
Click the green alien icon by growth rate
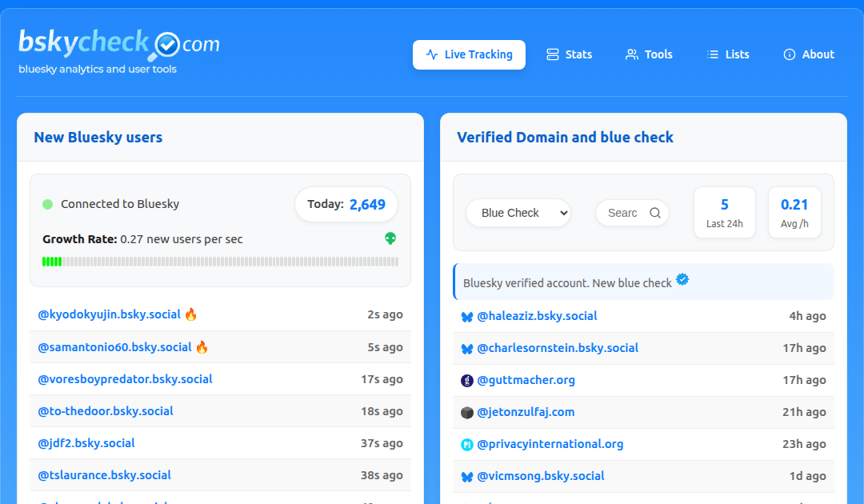tap(390, 238)
